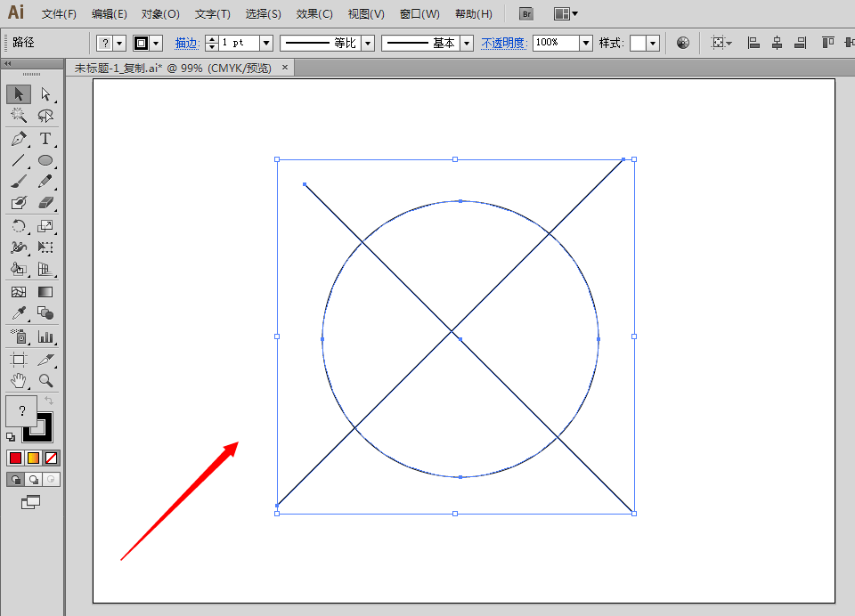
Task: Enable Draw Behind mode
Action: click(x=33, y=479)
